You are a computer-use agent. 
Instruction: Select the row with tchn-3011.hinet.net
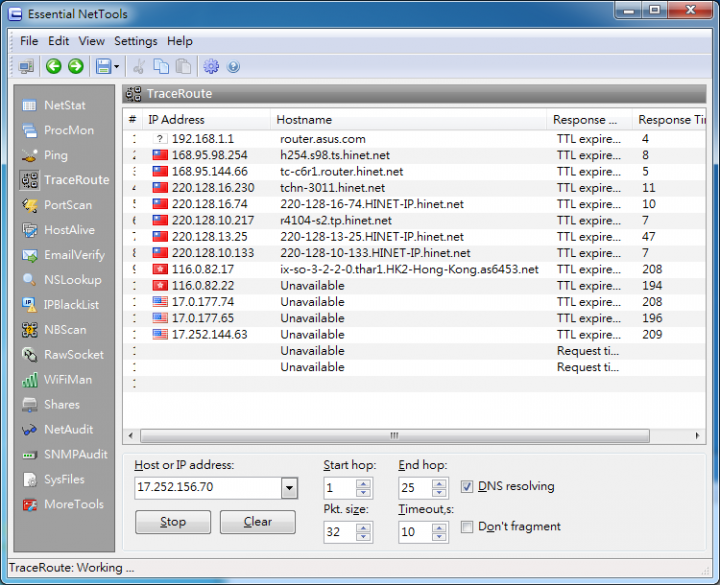click(414, 188)
